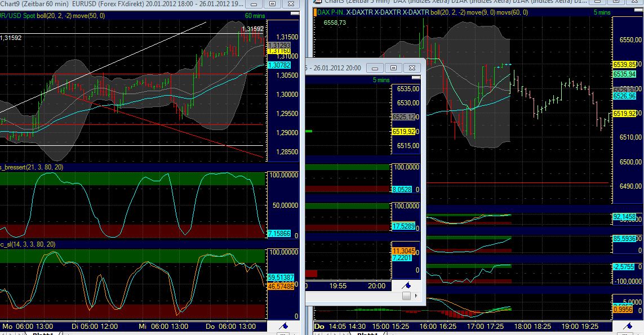This screenshot has width=644, height=335.
Task: Click the c_sl(14, 3, 80, 20) indicator label
Action: 25,244
